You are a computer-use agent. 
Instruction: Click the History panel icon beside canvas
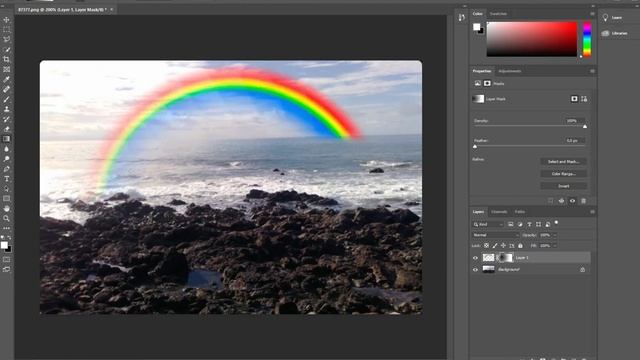(x=462, y=18)
